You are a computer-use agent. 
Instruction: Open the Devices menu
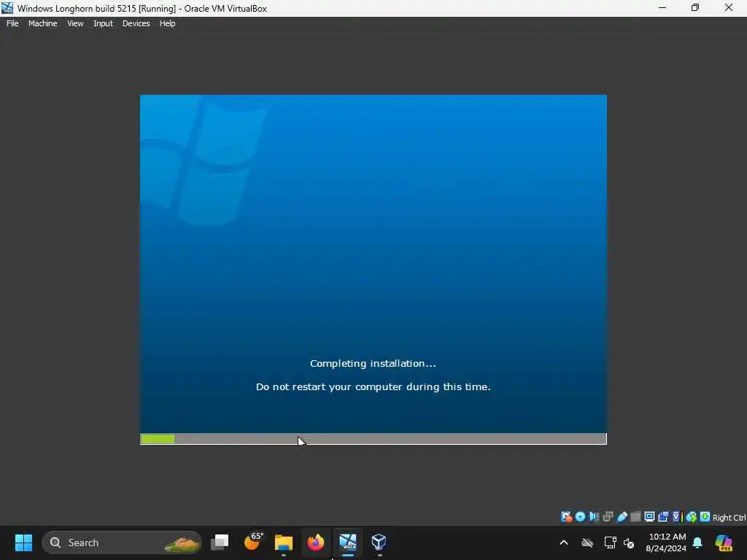[x=136, y=23]
